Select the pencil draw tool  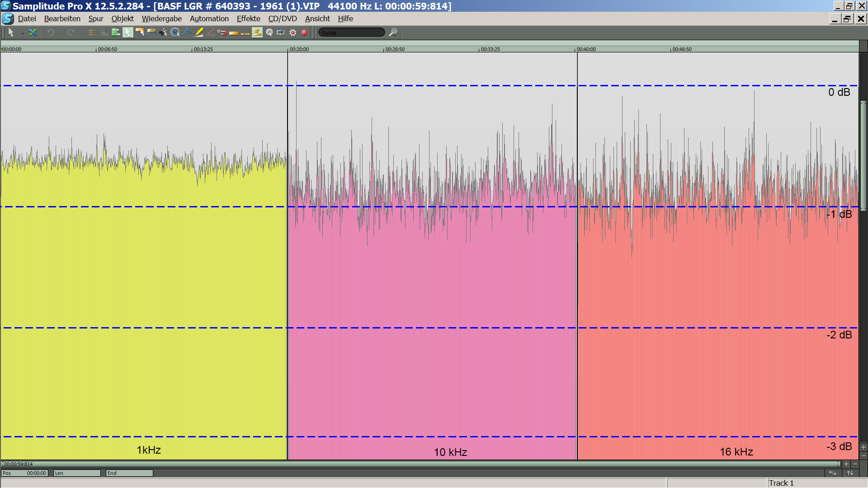click(198, 33)
